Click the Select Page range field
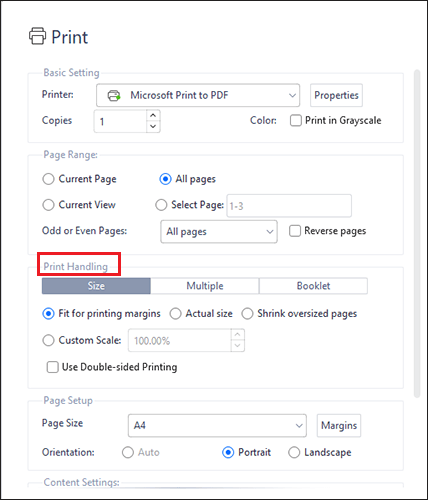The height and width of the screenshot is (500, 428). (289, 206)
